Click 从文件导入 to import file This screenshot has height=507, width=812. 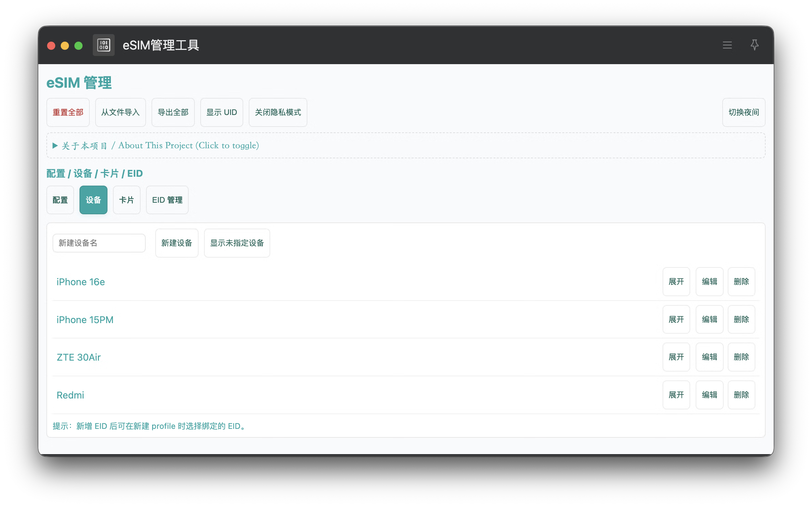(120, 112)
